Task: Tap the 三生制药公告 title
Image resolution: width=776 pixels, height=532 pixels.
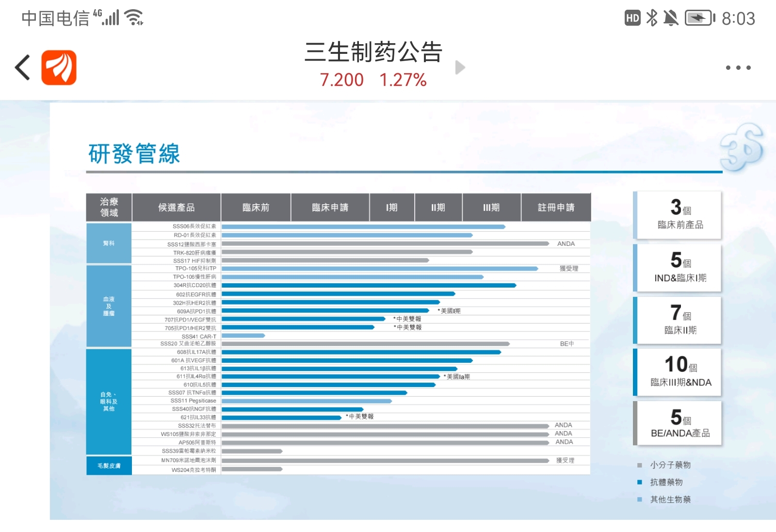Action: tap(373, 52)
